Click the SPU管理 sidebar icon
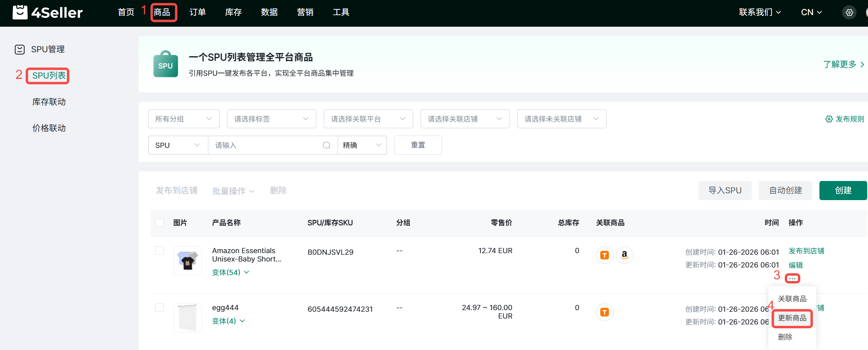This screenshot has height=350, width=868. (x=20, y=49)
